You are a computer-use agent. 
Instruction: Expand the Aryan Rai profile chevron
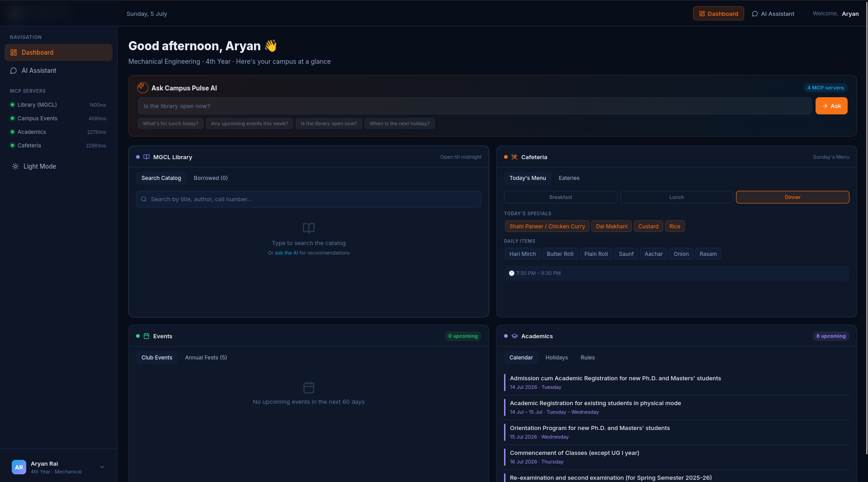[x=102, y=467]
